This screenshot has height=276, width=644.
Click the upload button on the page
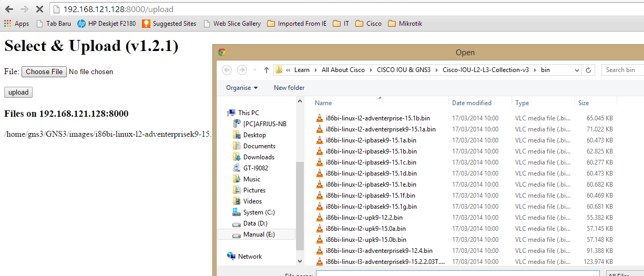pos(18,93)
